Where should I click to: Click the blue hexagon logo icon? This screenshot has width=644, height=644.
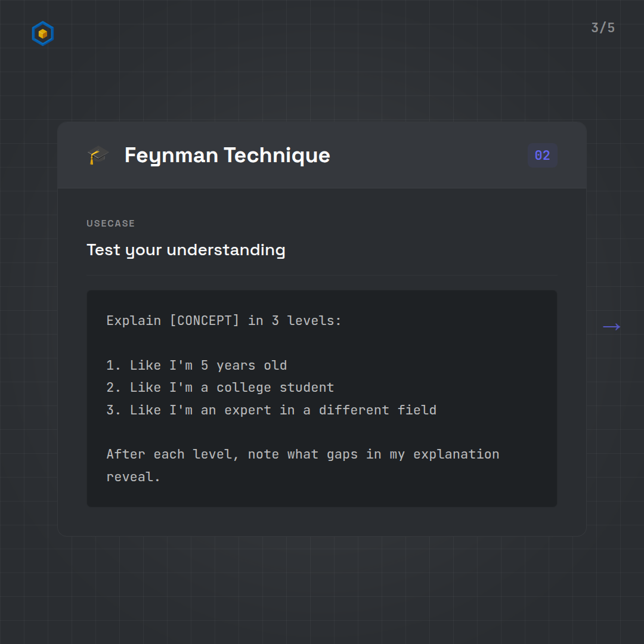pos(42,34)
